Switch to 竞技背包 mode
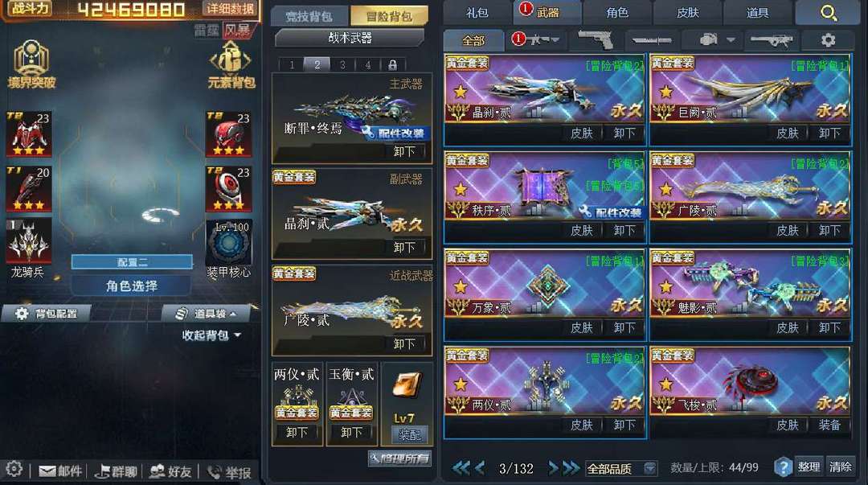The width and height of the screenshot is (868, 485). [x=310, y=17]
